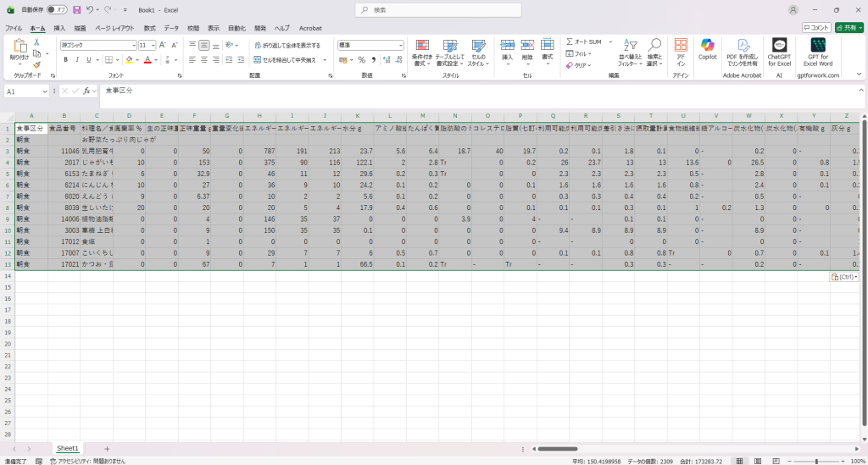Click the save icon in title bar

(x=77, y=9)
